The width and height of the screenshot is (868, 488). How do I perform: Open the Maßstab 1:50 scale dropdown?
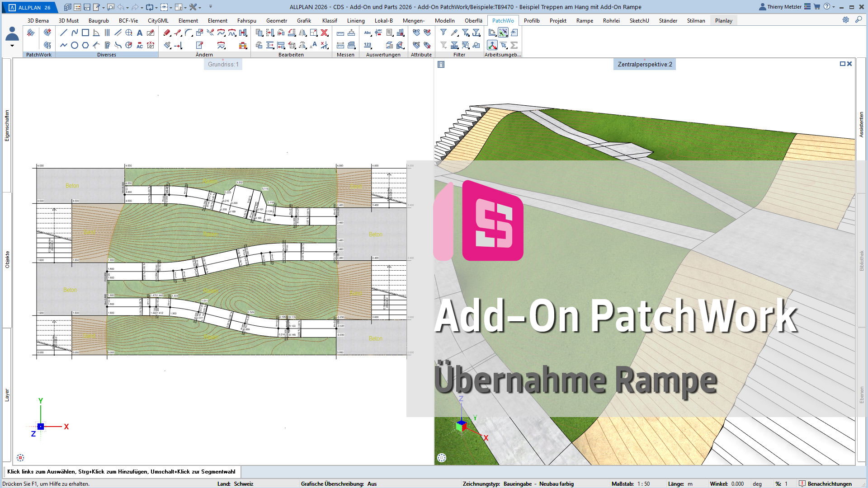tap(643, 483)
